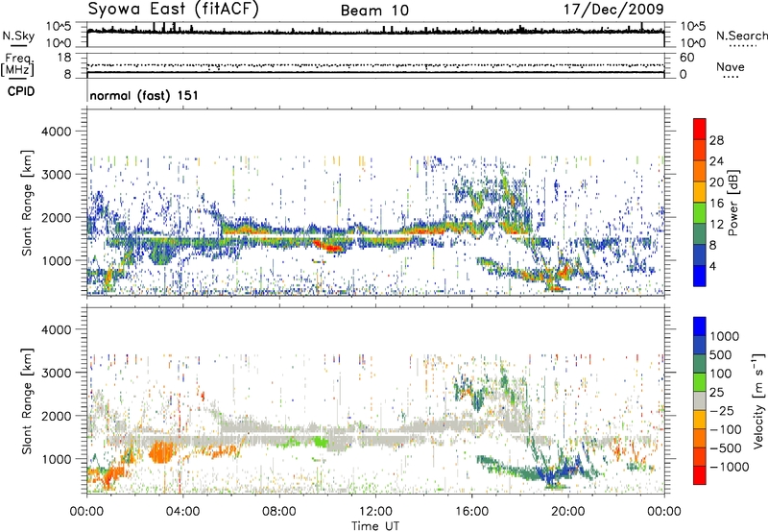This screenshot has width=768, height=532.
Task: Click the 'Beam 10' label
Action: point(374,11)
